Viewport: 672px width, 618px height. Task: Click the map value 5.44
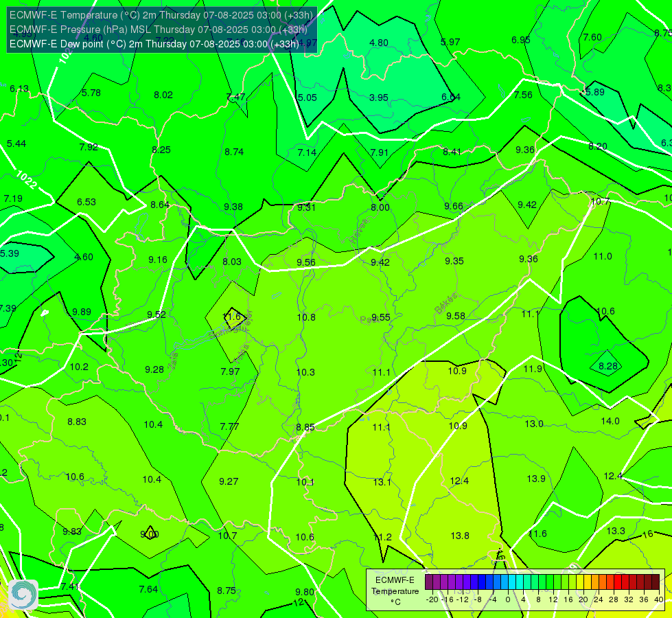click(16, 144)
